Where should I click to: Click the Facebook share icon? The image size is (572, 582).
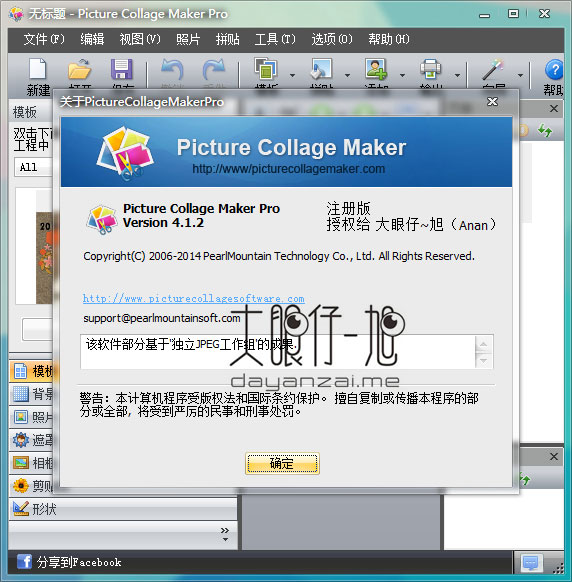24,562
